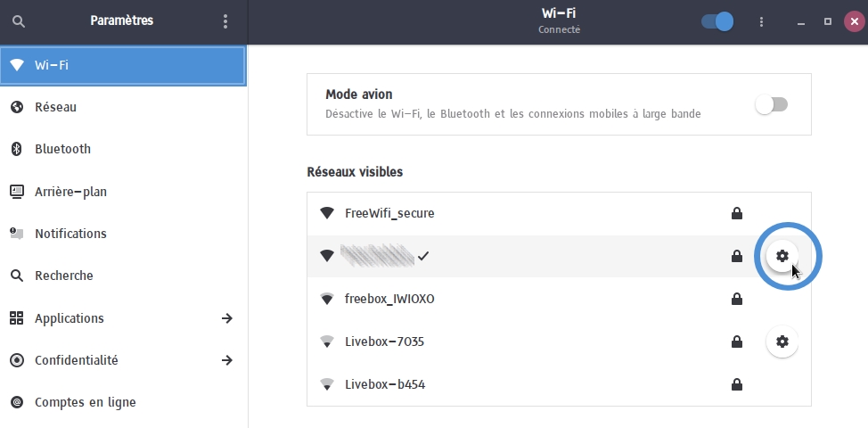Connect to the freebox_IWIOXO network
Image resolution: width=868 pixels, height=428 pixels.
389,299
